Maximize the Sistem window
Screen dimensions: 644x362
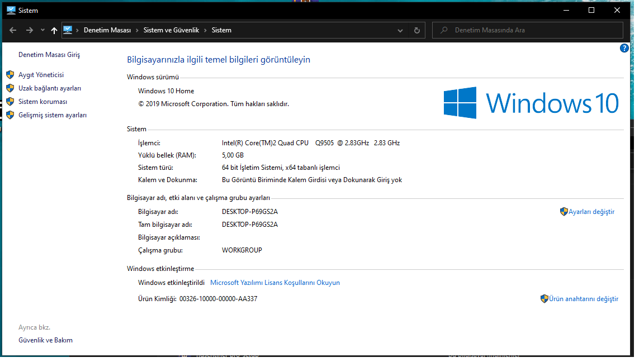(x=591, y=10)
